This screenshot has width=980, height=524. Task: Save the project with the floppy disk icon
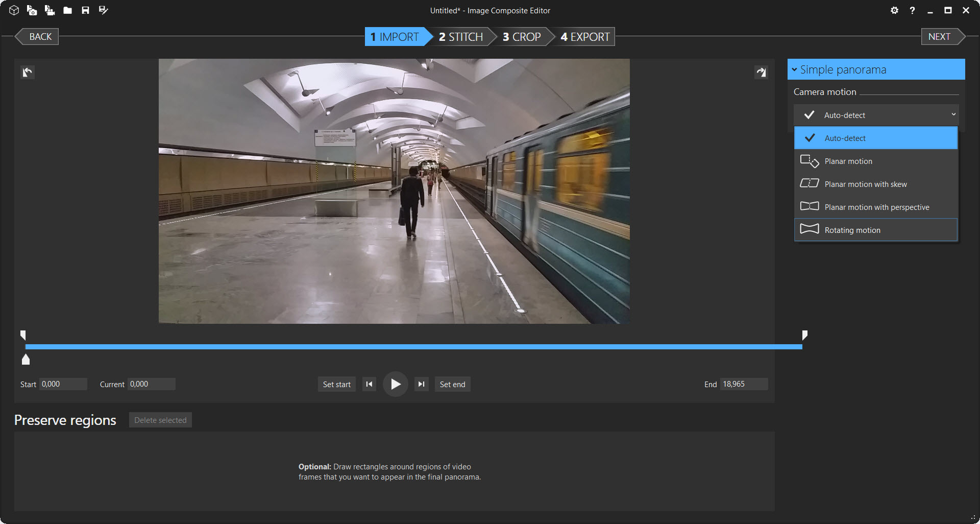pyautogui.click(x=85, y=10)
